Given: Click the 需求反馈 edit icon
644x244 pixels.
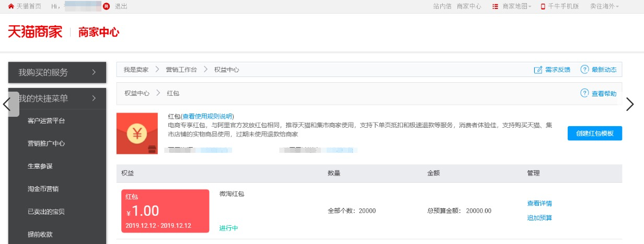Looking at the screenshot, I should (x=538, y=70).
